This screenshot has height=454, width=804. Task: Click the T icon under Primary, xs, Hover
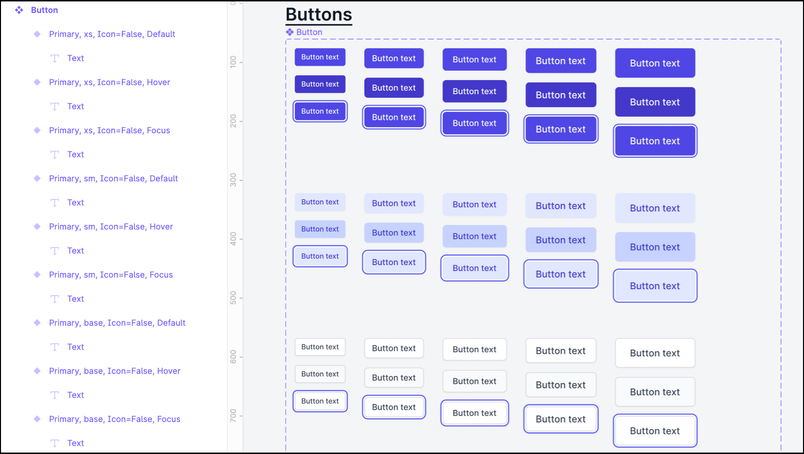pyautogui.click(x=54, y=106)
